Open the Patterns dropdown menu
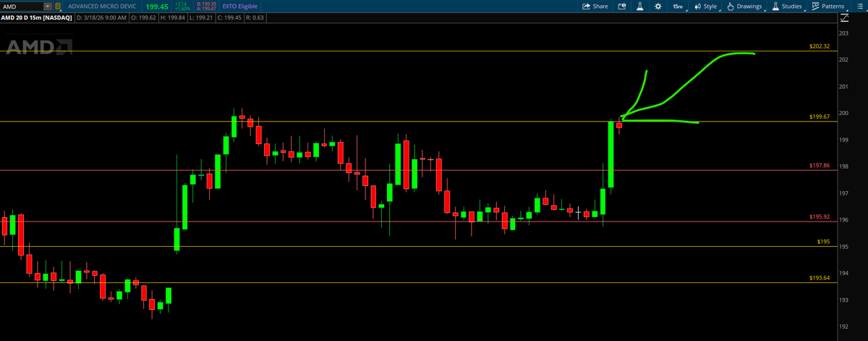Image resolution: width=868 pixels, height=341 pixels. (x=830, y=6)
